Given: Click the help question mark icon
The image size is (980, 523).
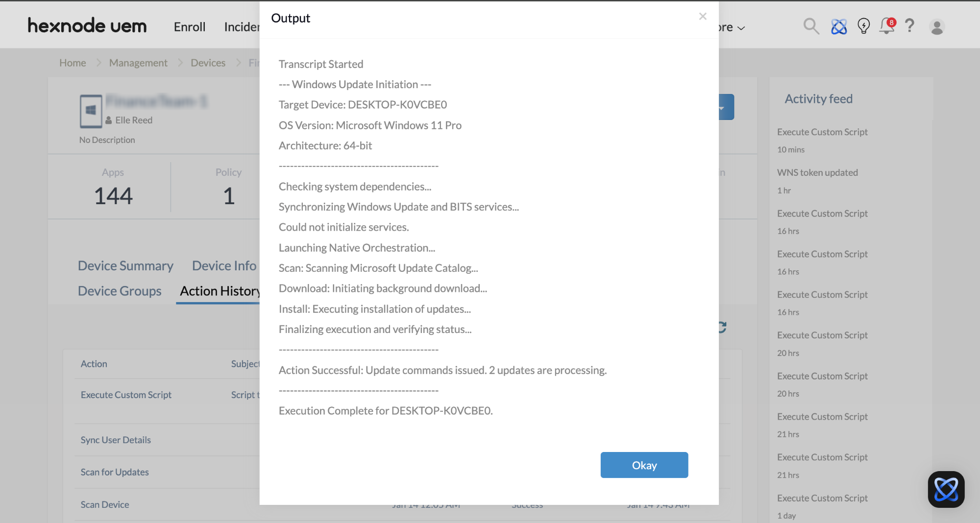Looking at the screenshot, I should [909, 25].
